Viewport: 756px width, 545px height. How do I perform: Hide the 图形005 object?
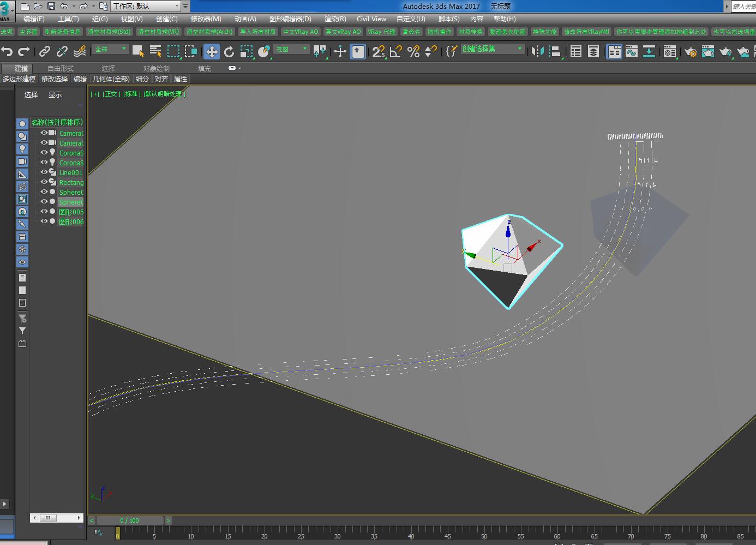pyautogui.click(x=44, y=212)
